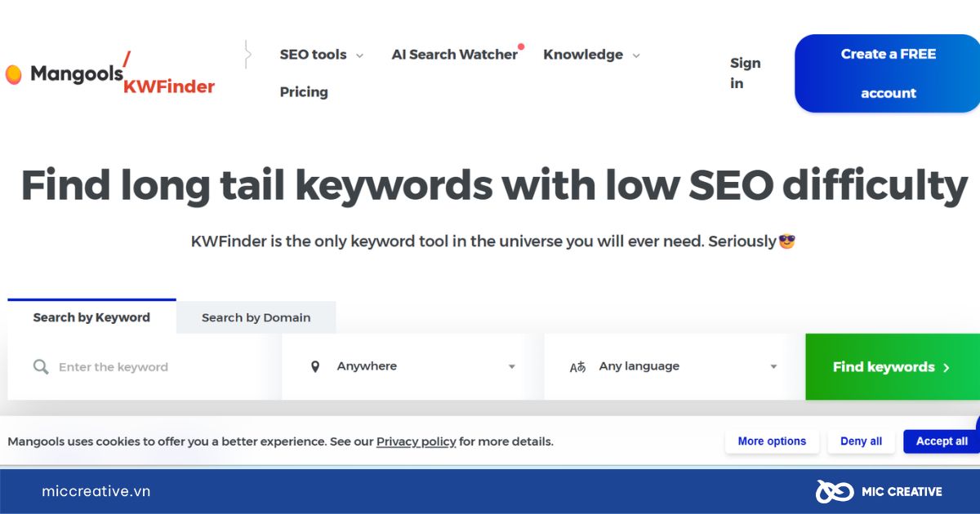Click the arrow in Find keywords button
This screenshot has height=514, width=980.
947,368
